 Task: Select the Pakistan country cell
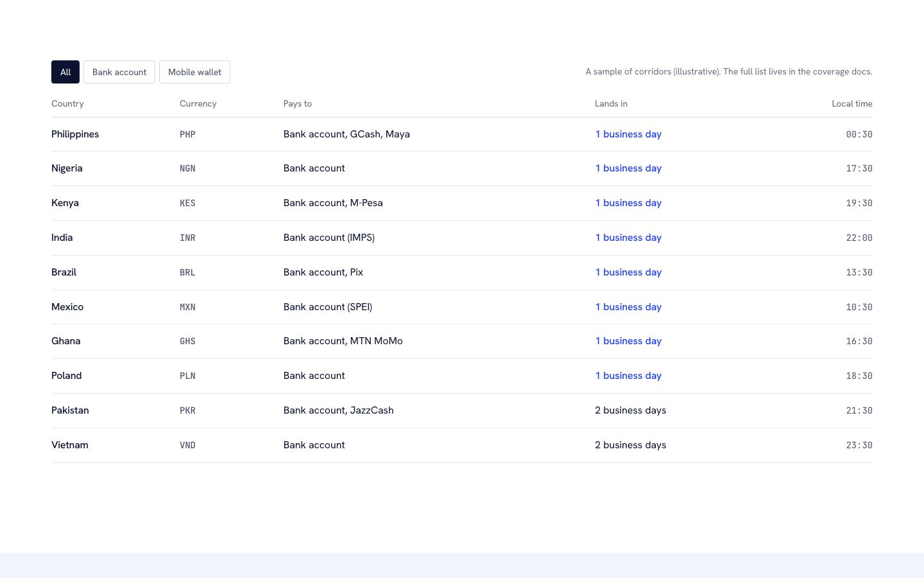(70, 410)
